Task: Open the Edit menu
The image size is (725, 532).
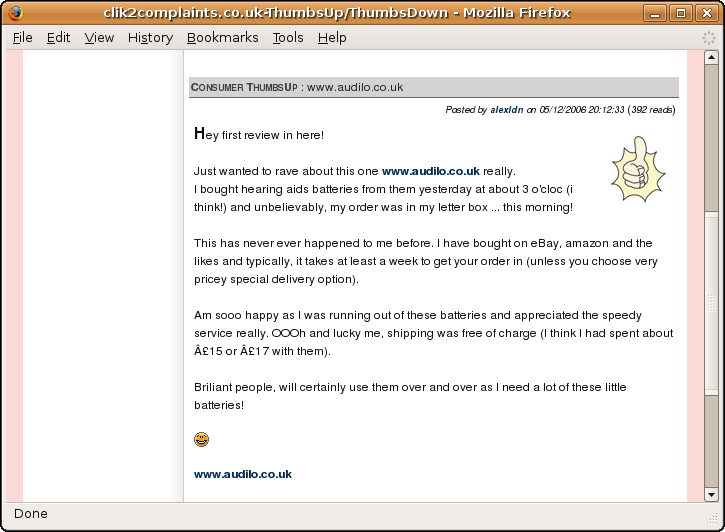Action: [x=58, y=37]
